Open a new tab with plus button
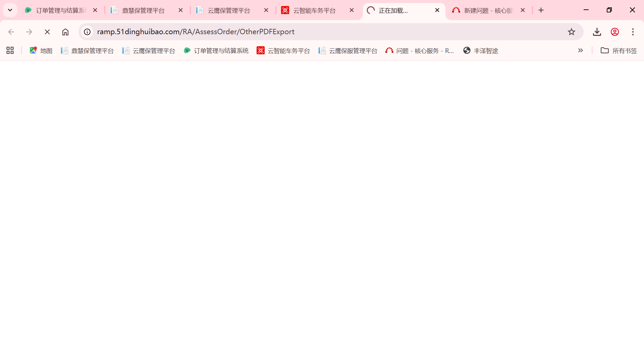644x342 pixels. (541, 10)
